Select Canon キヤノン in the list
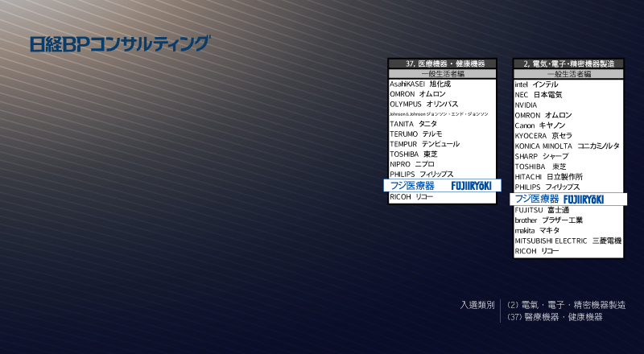Screen dimensions: 644x354 pyautogui.click(x=539, y=126)
